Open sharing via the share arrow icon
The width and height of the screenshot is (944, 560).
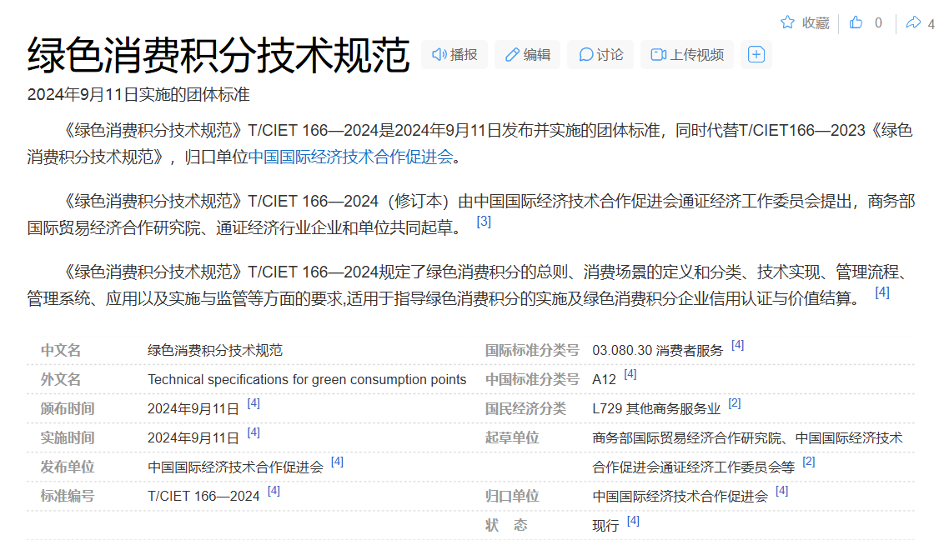click(914, 22)
